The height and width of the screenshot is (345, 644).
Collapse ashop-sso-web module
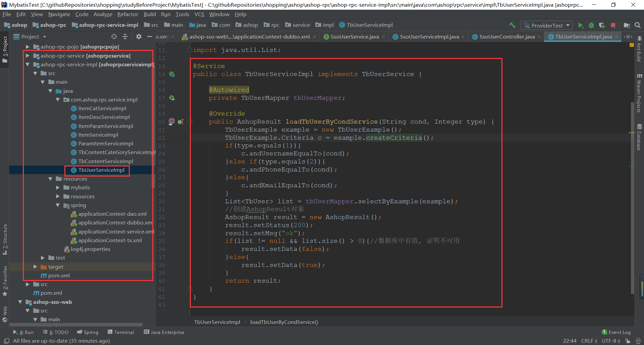[20, 302]
